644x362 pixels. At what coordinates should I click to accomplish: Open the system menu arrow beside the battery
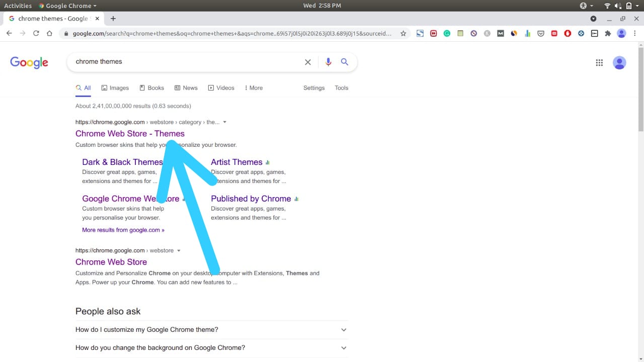(637, 6)
